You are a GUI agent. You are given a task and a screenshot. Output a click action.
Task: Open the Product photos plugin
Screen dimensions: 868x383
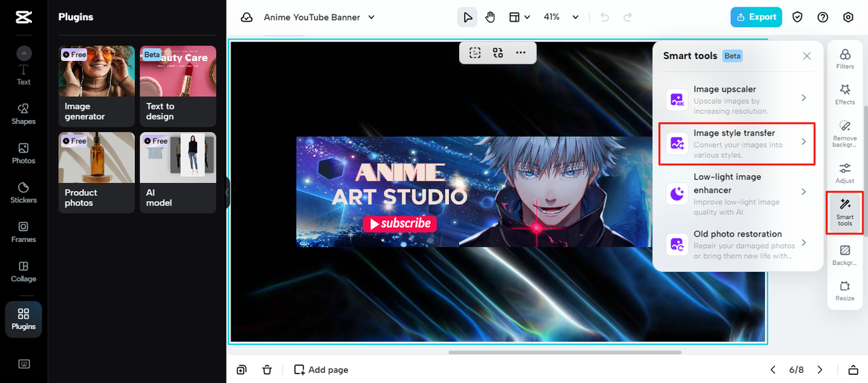pyautogui.click(x=96, y=173)
